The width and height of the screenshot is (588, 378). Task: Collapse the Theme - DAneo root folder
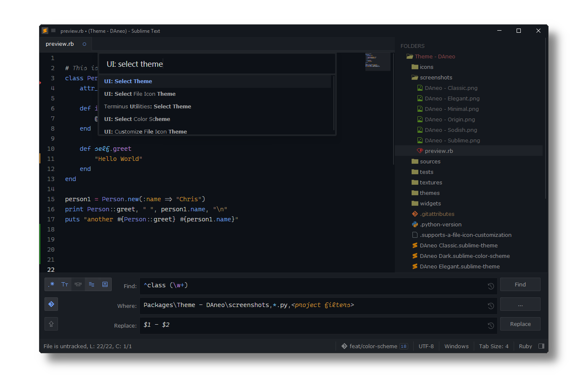tap(409, 57)
